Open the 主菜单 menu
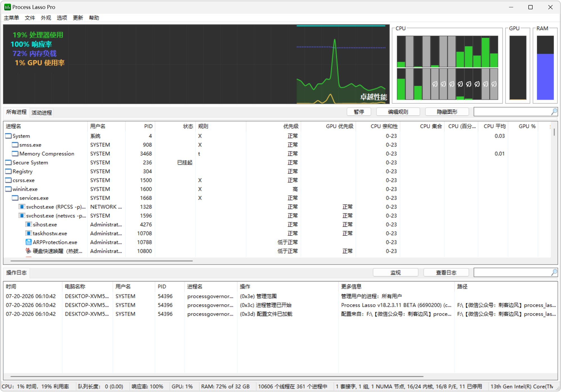This screenshot has height=392, width=561. (x=12, y=18)
